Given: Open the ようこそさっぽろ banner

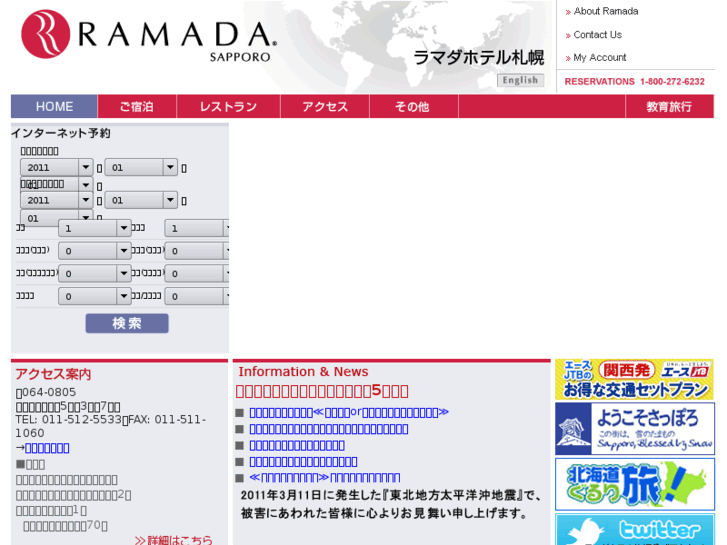Looking at the screenshot, I should [634, 429].
